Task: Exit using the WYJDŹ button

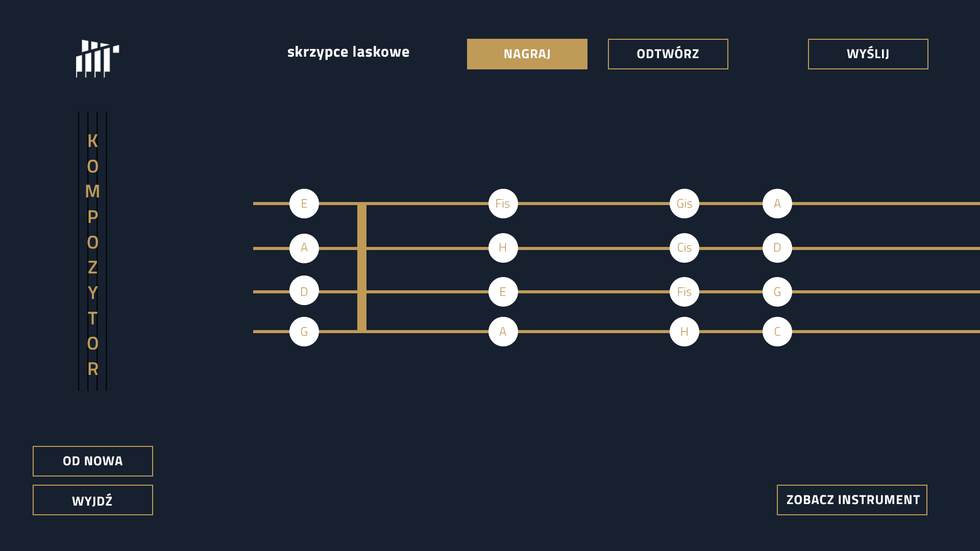Action: [x=93, y=500]
